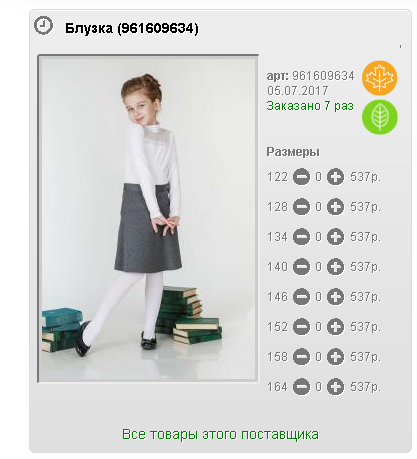Increase quantity for size 122
This screenshot has width=417, height=459.
[335, 177]
